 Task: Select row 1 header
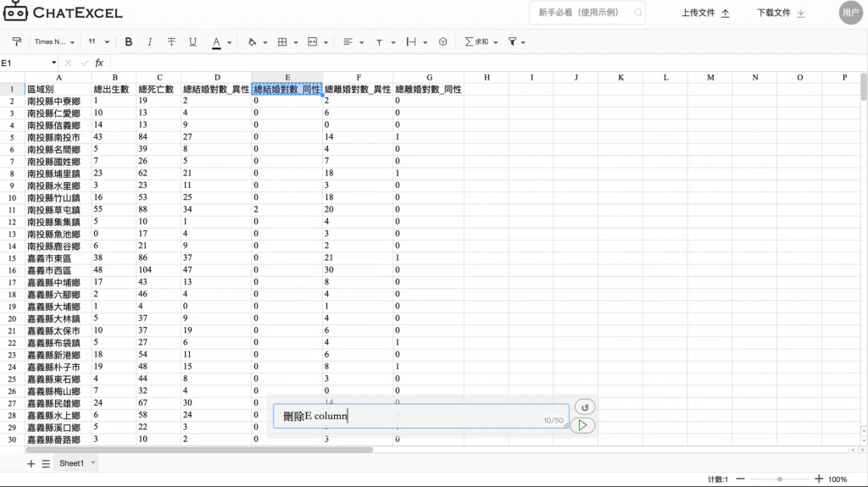tap(12, 89)
